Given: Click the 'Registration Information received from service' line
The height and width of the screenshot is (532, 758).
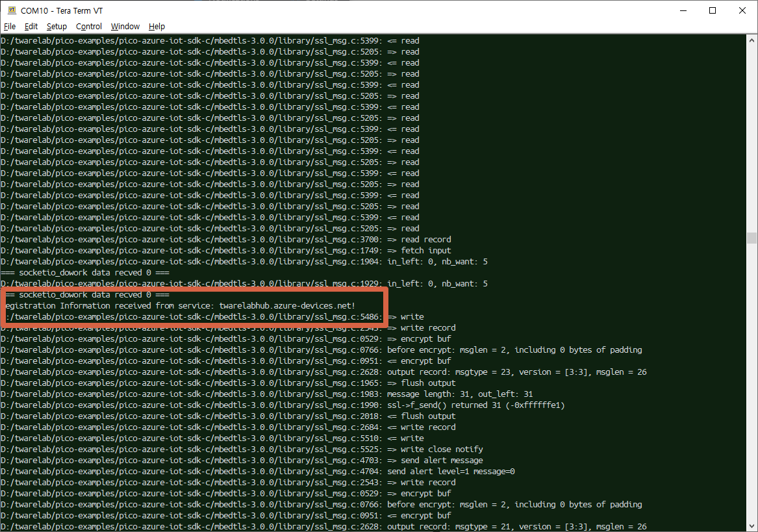Looking at the screenshot, I should click(x=181, y=306).
